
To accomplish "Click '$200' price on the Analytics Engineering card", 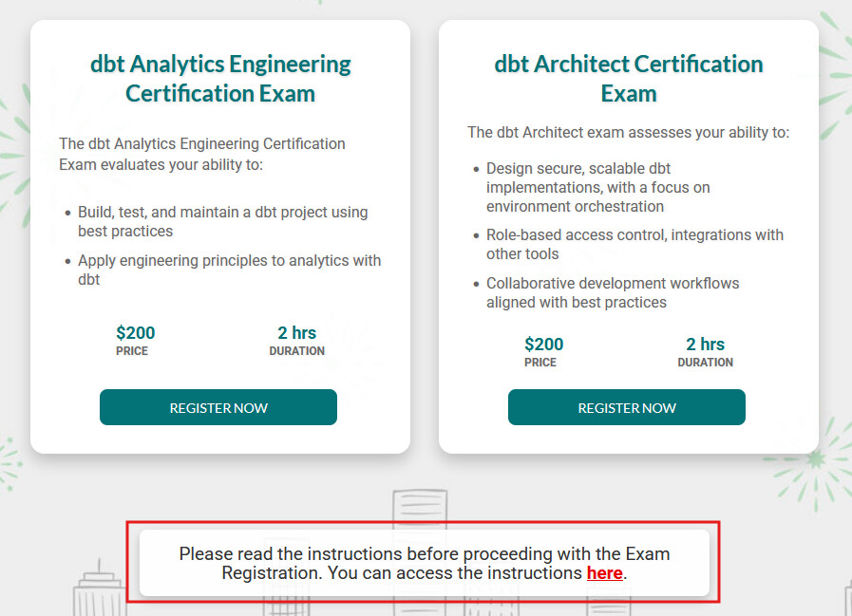I will tap(135, 332).
